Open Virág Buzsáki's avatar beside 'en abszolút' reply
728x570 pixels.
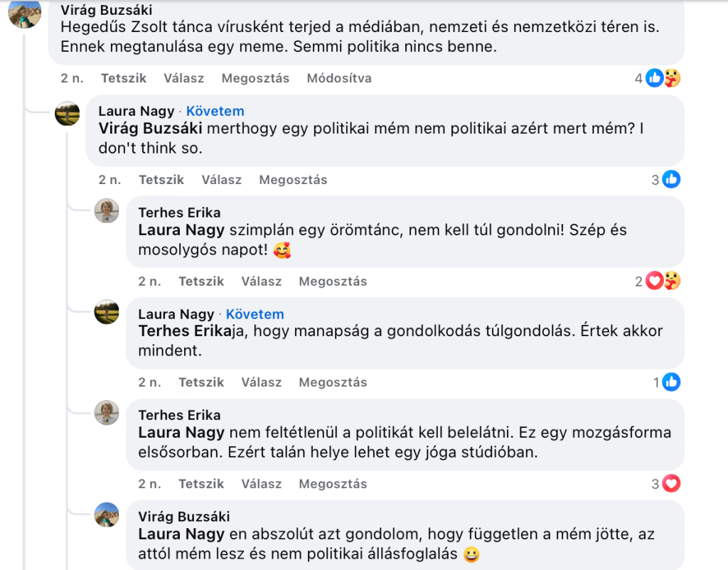click(x=107, y=515)
